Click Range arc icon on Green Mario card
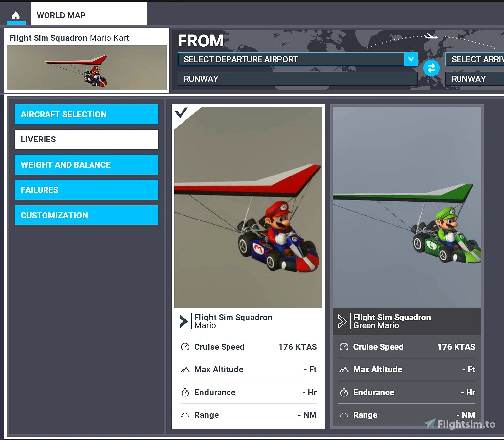Viewport: 504px width, 440px height. (344, 415)
